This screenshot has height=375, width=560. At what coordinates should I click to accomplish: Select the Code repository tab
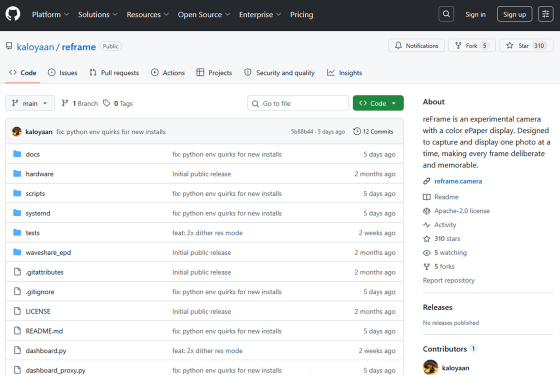(22, 73)
